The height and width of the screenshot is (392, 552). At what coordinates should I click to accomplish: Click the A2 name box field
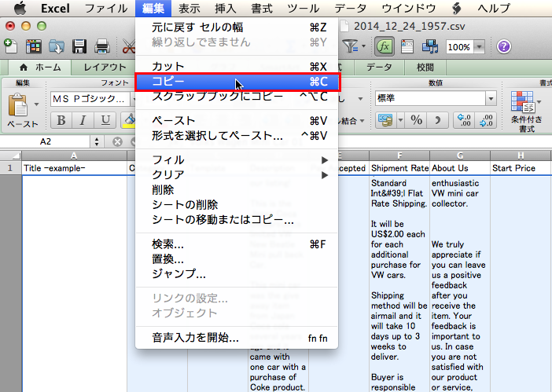click(46, 141)
